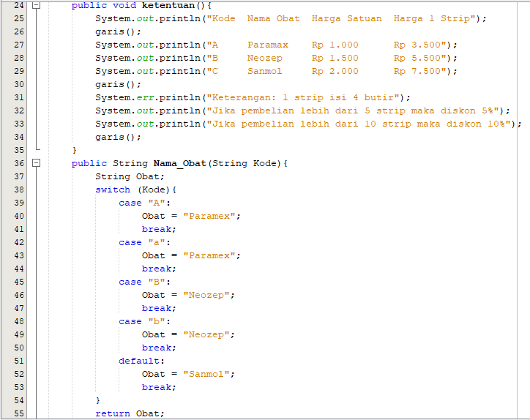This screenshot has height=420, width=530.
Task: Click 'Rp 5.500' on line 28
Action: click(417, 58)
